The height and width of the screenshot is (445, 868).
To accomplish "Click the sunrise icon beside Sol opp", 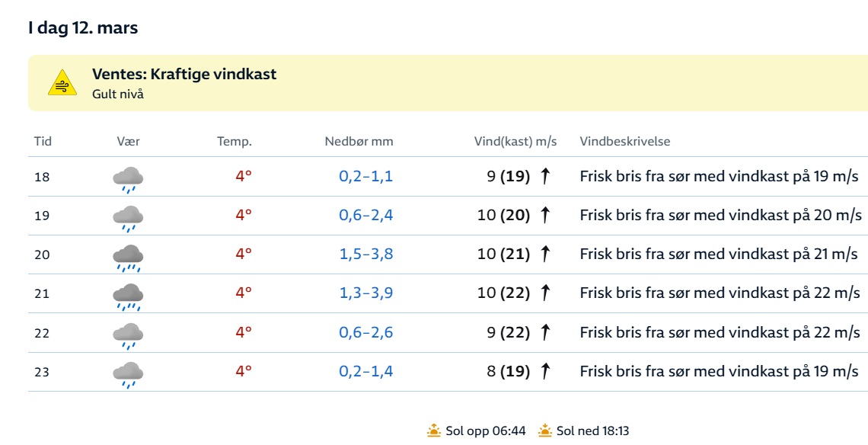I will 434,431.
